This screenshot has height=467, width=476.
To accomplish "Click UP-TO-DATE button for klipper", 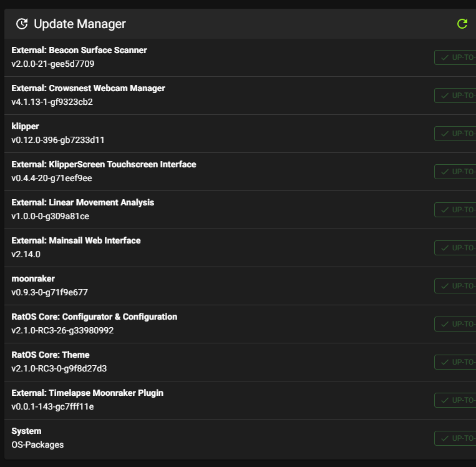I will click(x=455, y=134).
